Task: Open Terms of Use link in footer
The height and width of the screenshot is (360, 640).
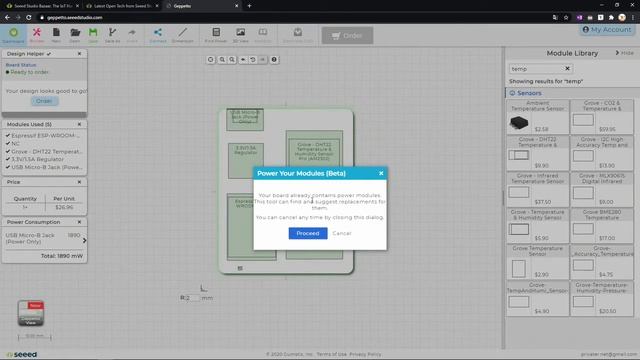Action: (x=331, y=354)
